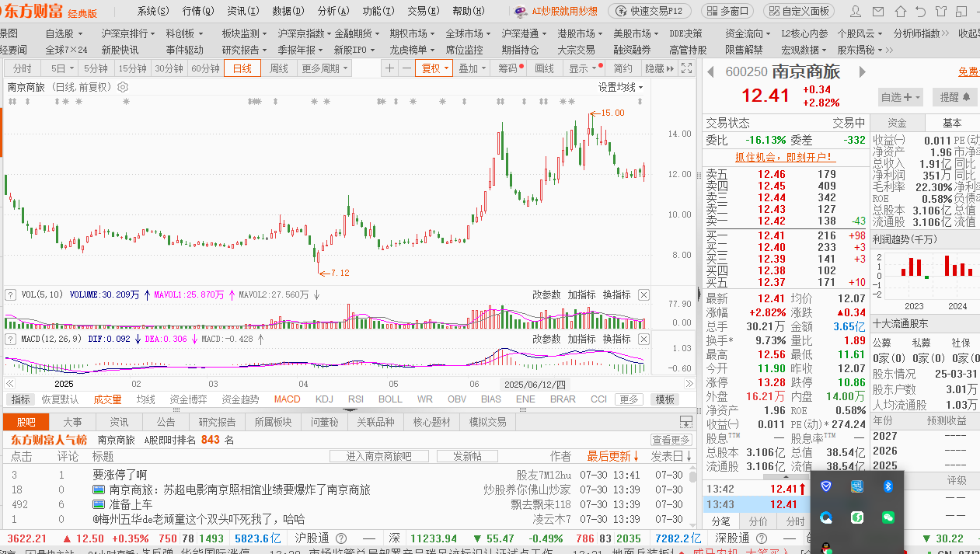
Task: Expand the 5日 dropdown
Action: [62, 68]
